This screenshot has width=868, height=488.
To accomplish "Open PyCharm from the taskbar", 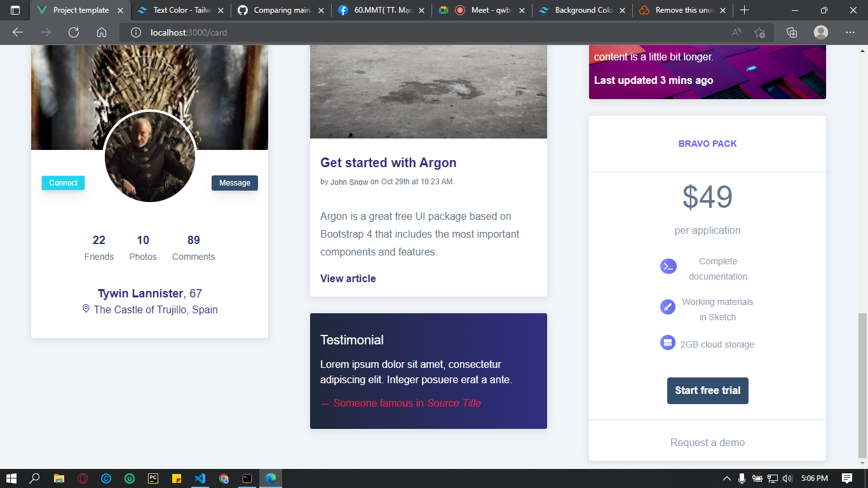I will 153,478.
